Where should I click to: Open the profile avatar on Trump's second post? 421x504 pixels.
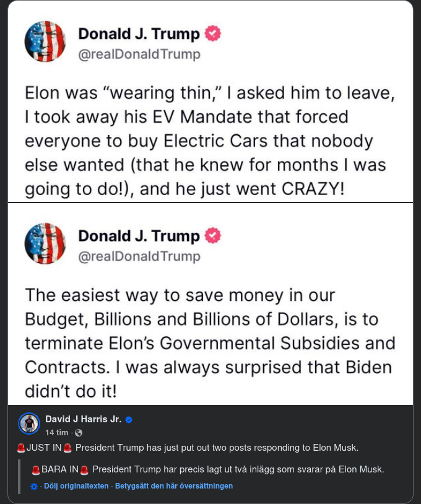[45, 243]
